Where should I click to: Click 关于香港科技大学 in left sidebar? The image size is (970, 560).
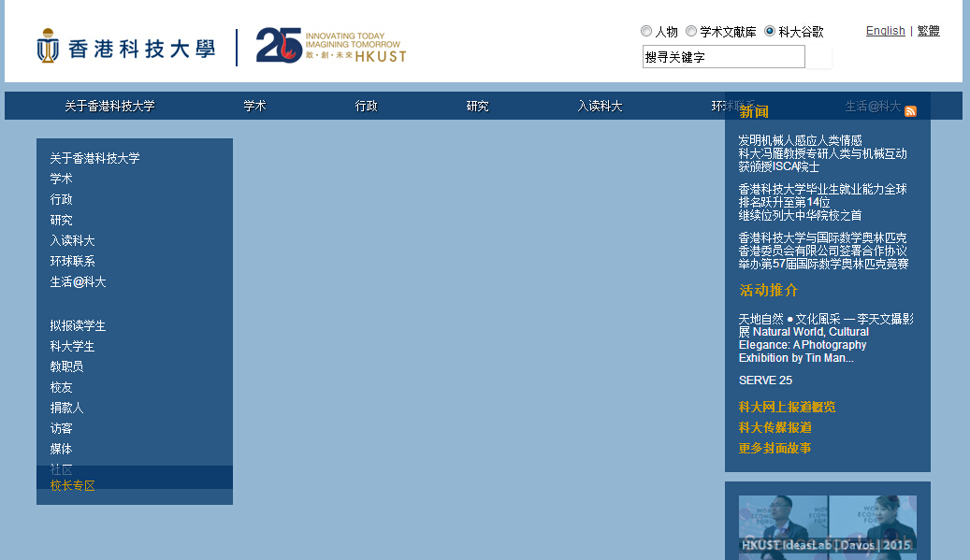click(94, 158)
